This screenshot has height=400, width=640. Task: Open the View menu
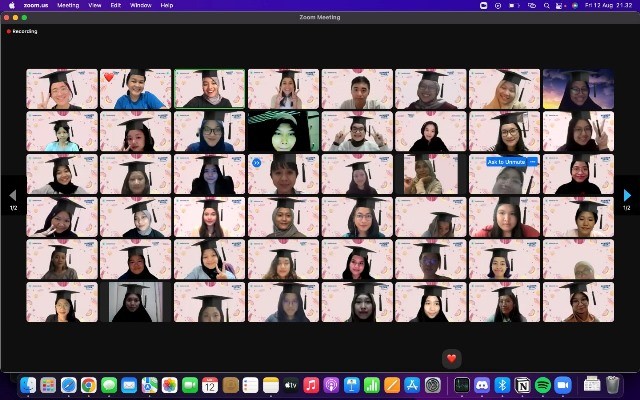click(94, 5)
